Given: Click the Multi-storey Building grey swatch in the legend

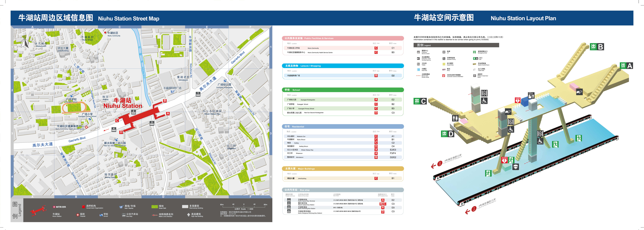Looking at the screenshot, I should [185, 207].
